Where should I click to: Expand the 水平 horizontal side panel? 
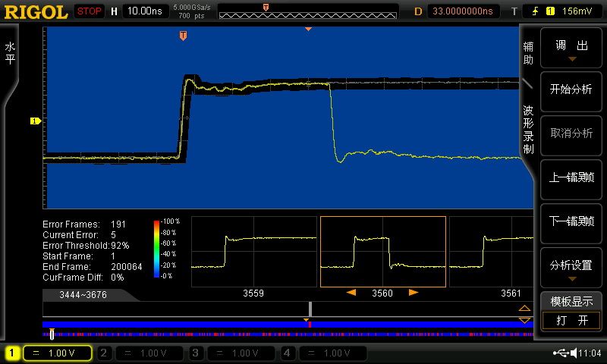click(10, 53)
